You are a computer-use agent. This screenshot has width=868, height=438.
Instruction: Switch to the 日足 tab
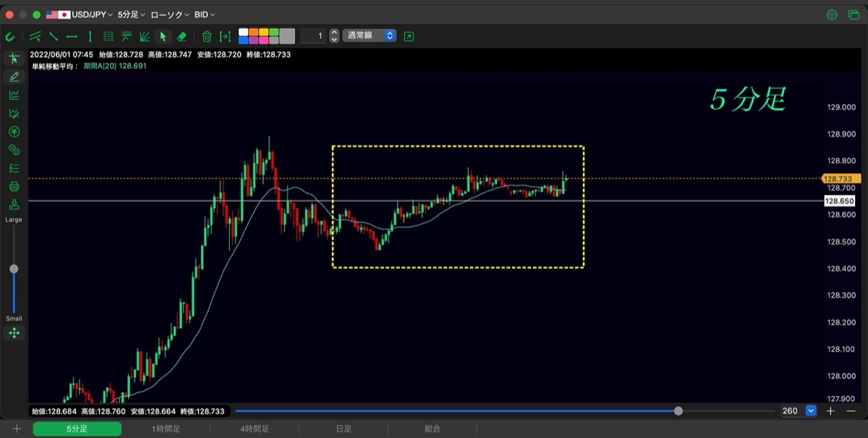point(344,429)
